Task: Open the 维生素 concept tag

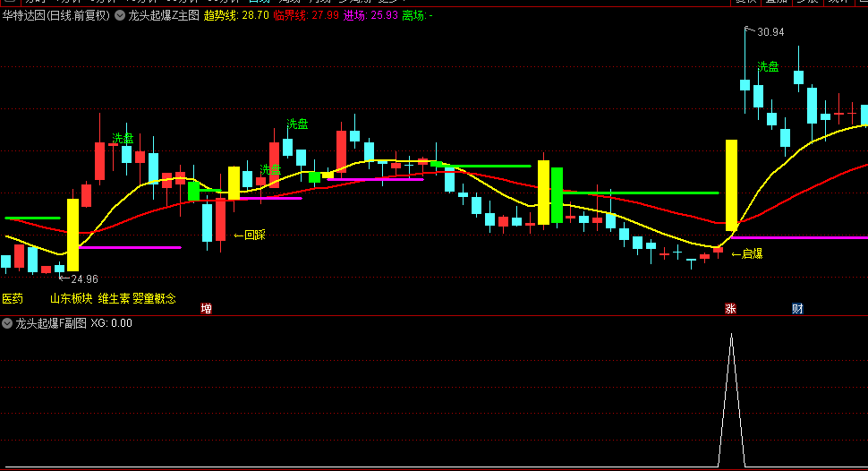Action: (114, 299)
